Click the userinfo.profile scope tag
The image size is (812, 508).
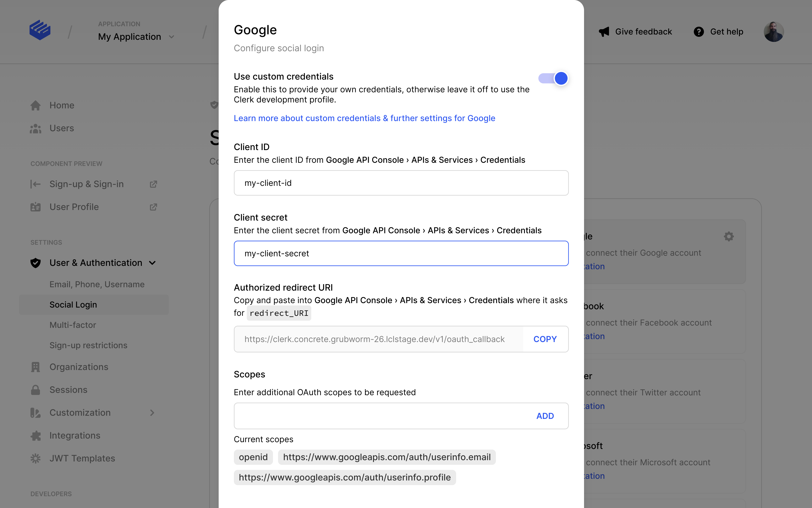pyautogui.click(x=345, y=478)
